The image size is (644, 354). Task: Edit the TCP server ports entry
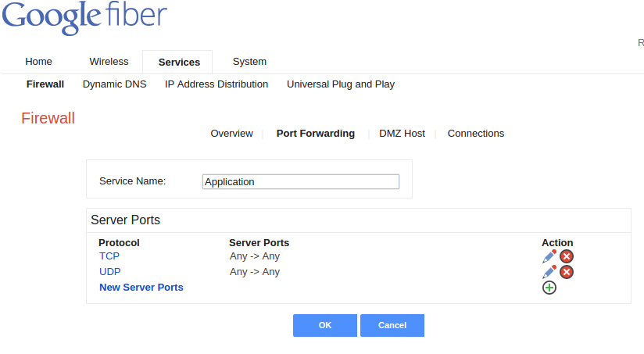[x=549, y=256]
